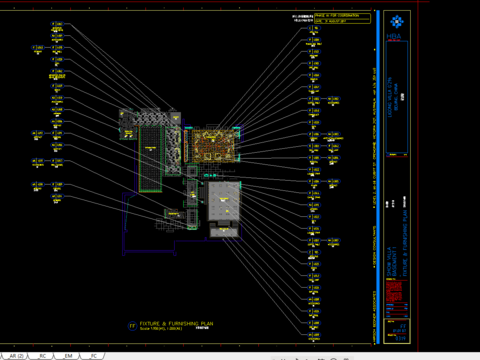Select the topmost left callout tag

click(x=57, y=24)
